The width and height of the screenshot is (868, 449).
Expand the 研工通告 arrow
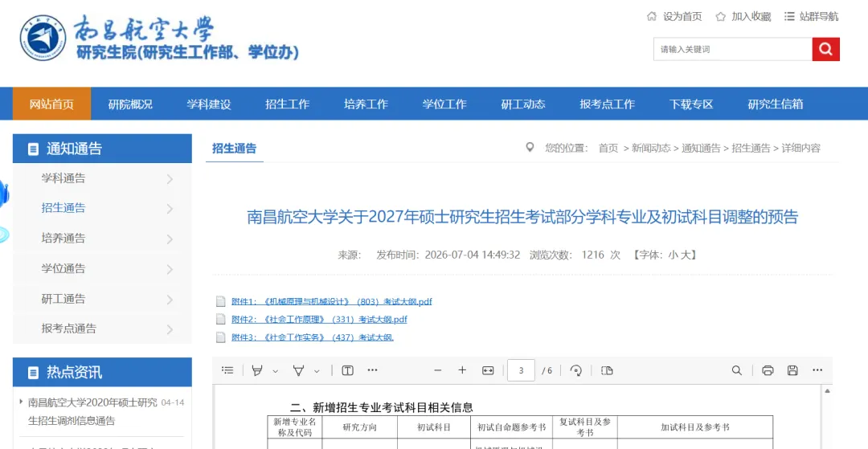[170, 300]
